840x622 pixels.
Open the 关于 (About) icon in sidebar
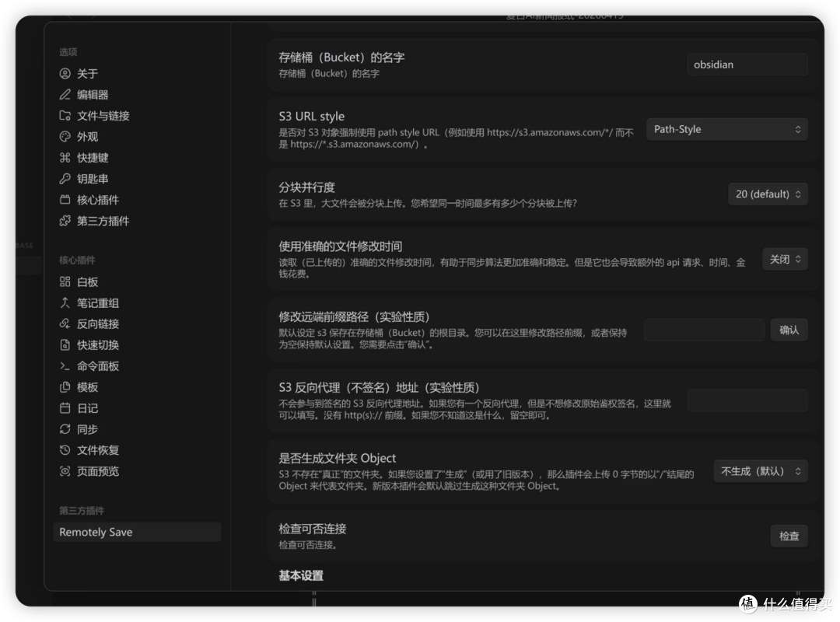[x=65, y=73]
